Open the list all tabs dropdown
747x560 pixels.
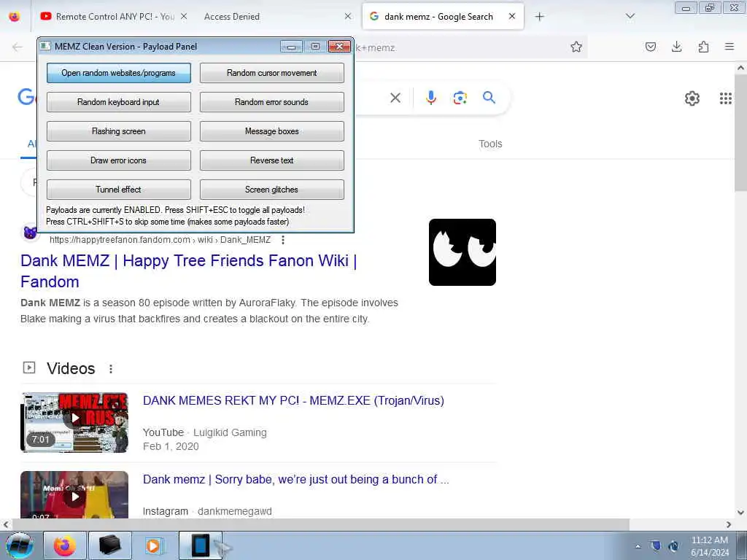[630, 16]
